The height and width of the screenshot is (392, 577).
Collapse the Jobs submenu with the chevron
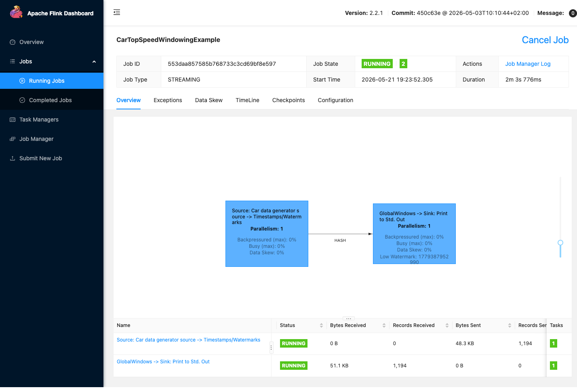pos(94,62)
